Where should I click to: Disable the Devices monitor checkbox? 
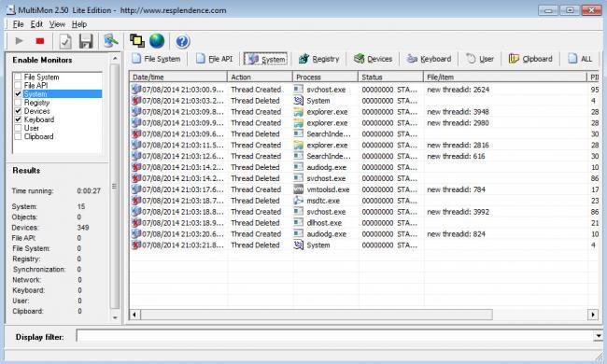point(18,111)
